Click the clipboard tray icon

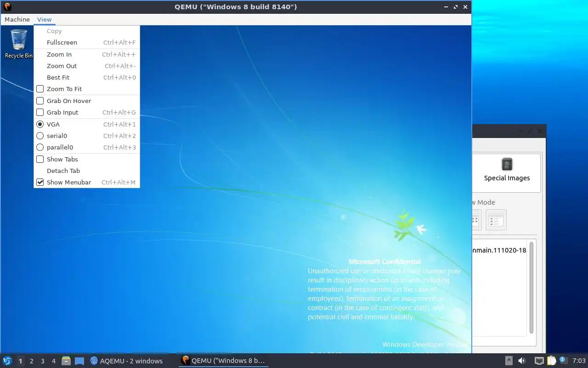[x=551, y=361]
